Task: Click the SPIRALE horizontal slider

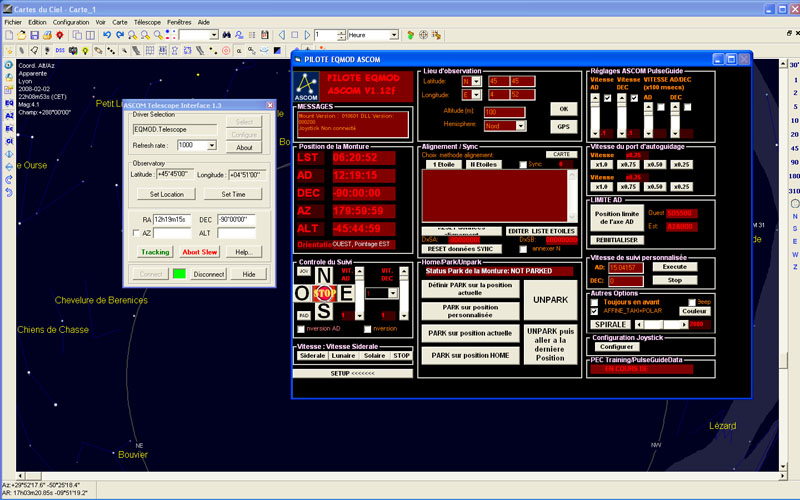Action: [x=661, y=324]
